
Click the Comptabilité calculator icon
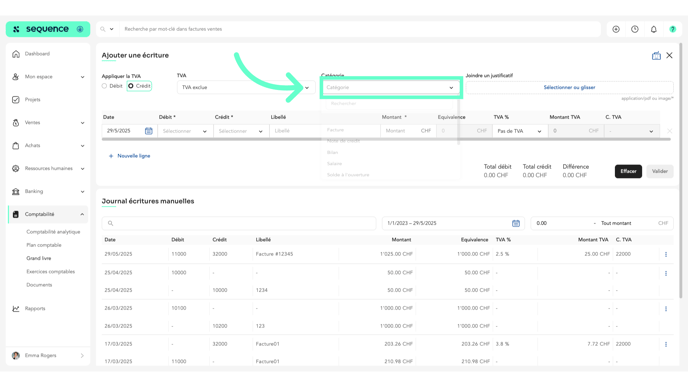tap(16, 214)
